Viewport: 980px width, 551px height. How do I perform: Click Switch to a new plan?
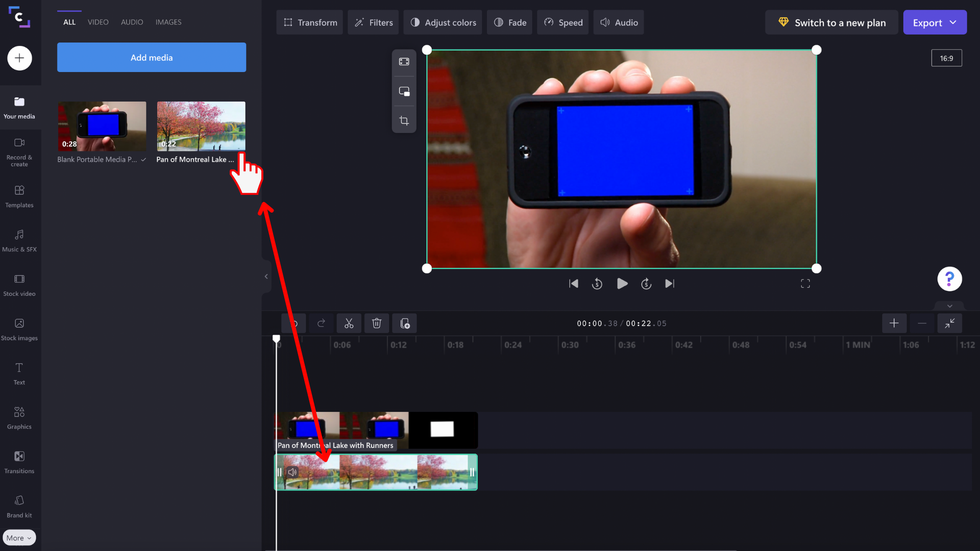click(831, 22)
